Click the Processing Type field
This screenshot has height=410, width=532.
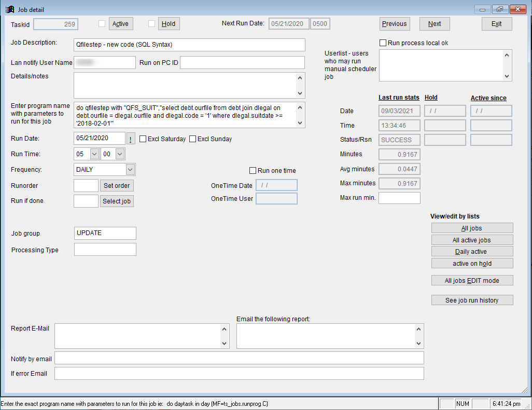coord(105,249)
